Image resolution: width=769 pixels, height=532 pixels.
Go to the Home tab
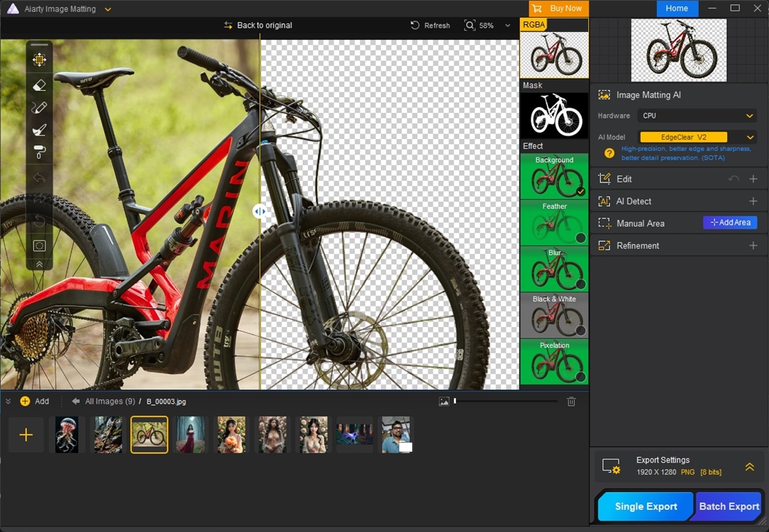tap(677, 9)
